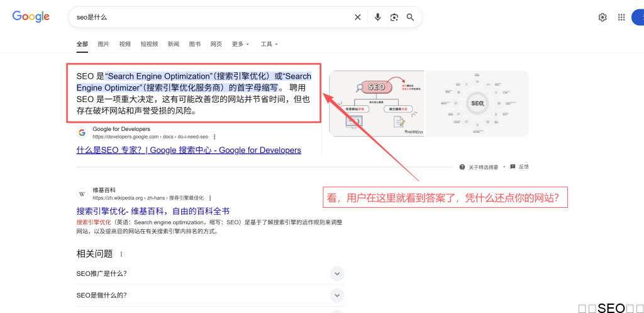
Task: Clear the search box with X icon
Action: pyautogui.click(x=358, y=17)
